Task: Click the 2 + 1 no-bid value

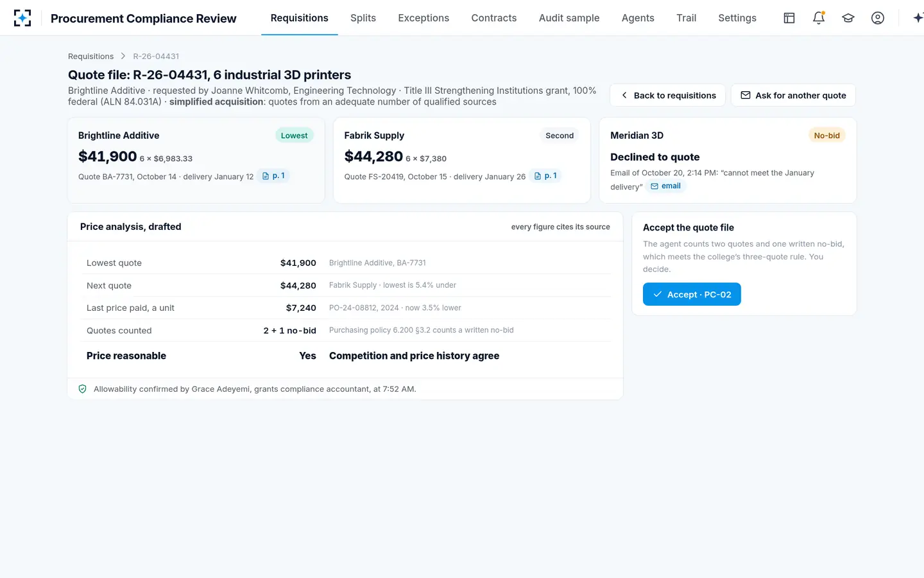Action: (289, 331)
